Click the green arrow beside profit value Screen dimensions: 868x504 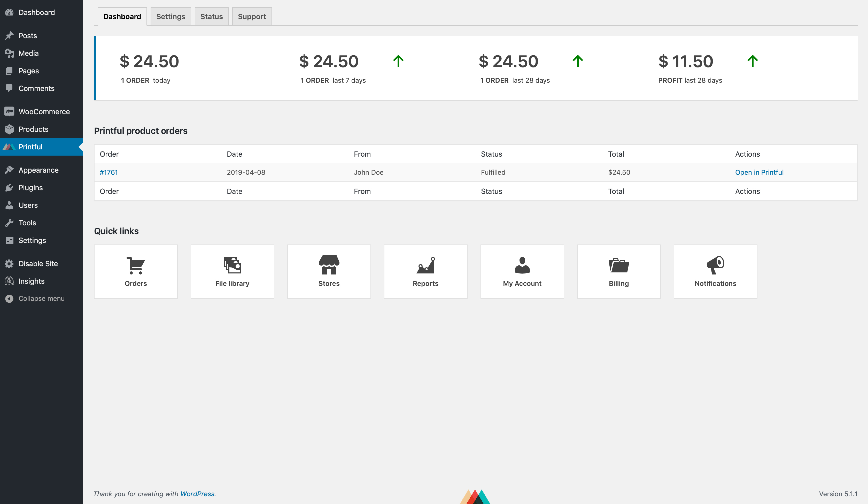(x=753, y=61)
